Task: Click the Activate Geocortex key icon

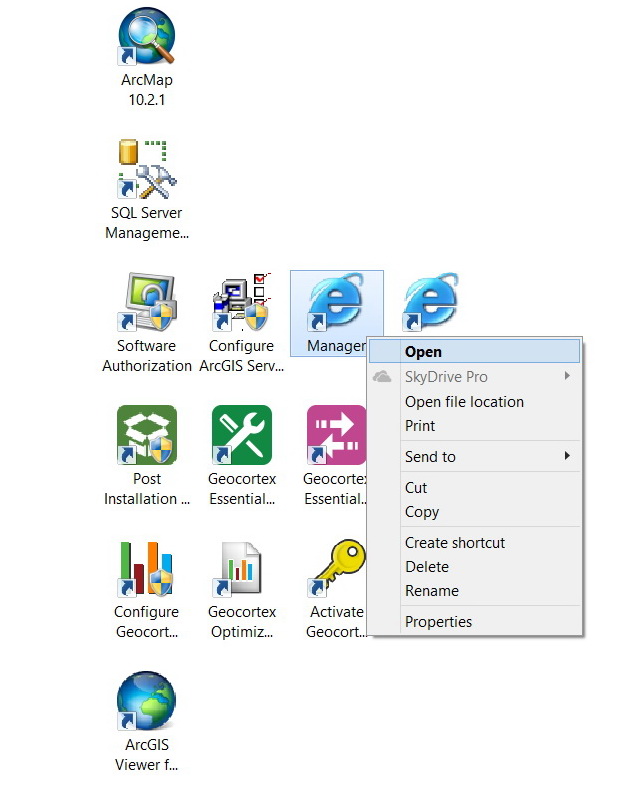Action: (x=337, y=568)
